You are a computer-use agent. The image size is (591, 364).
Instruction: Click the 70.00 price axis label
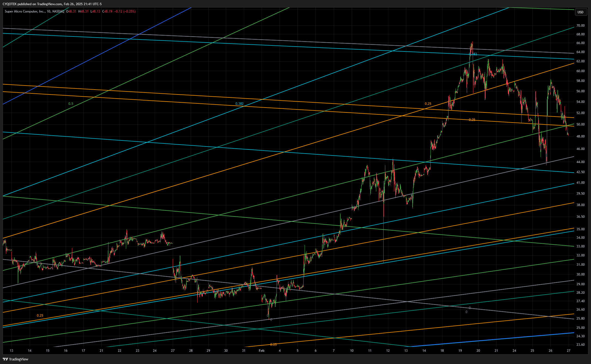tap(580, 26)
